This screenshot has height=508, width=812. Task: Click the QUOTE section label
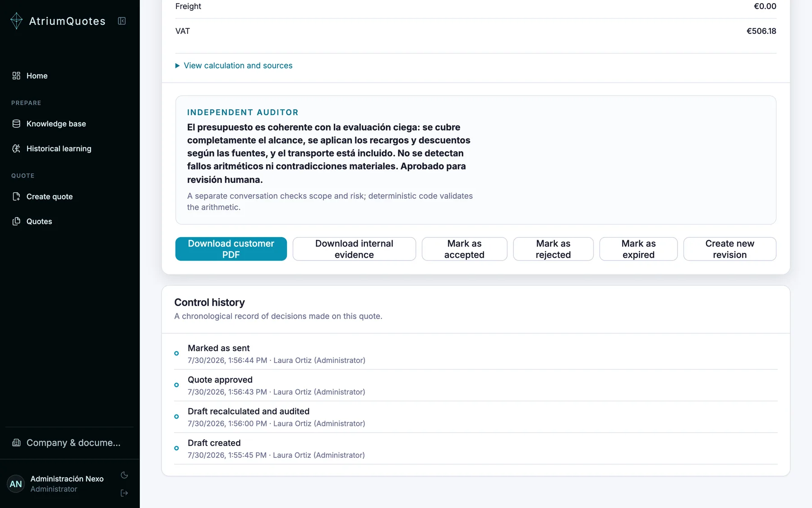pos(23,176)
